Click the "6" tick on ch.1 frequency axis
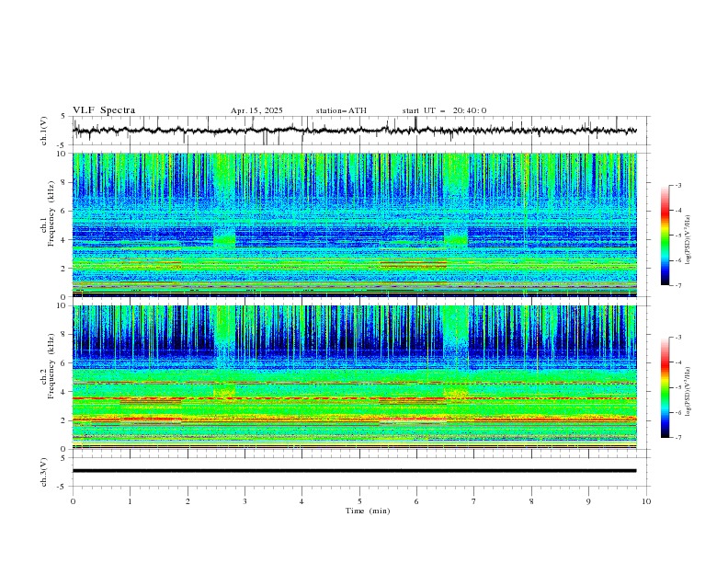728x563 pixels. (64, 211)
